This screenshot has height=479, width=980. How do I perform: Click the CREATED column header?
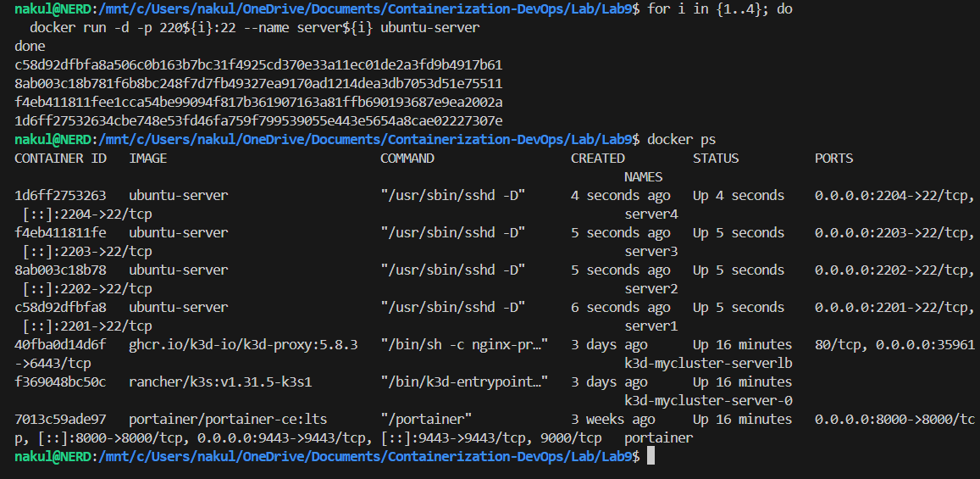pos(597,159)
